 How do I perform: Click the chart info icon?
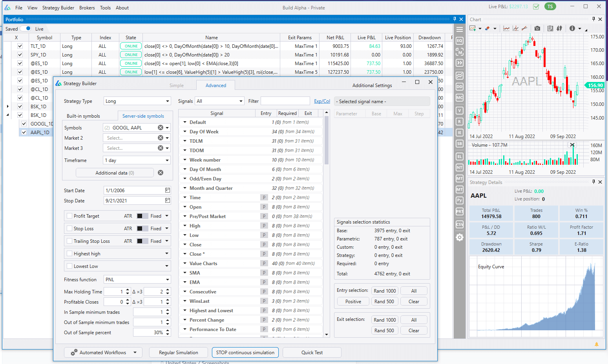[572, 29]
